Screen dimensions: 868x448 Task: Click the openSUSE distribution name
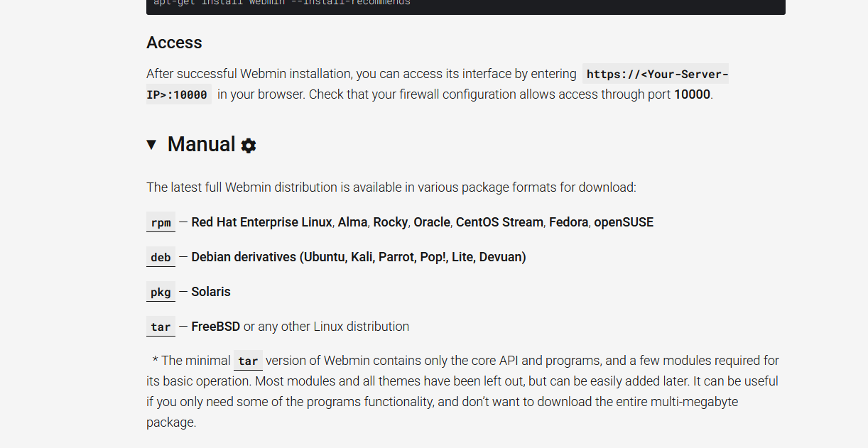tap(624, 222)
